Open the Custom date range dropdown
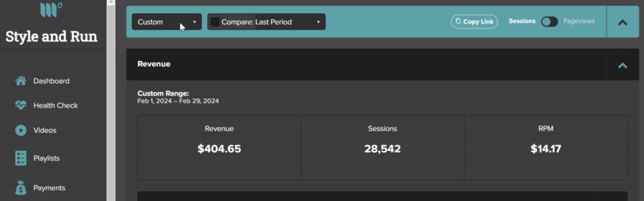This screenshot has width=644, height=201. click(167, 22)
